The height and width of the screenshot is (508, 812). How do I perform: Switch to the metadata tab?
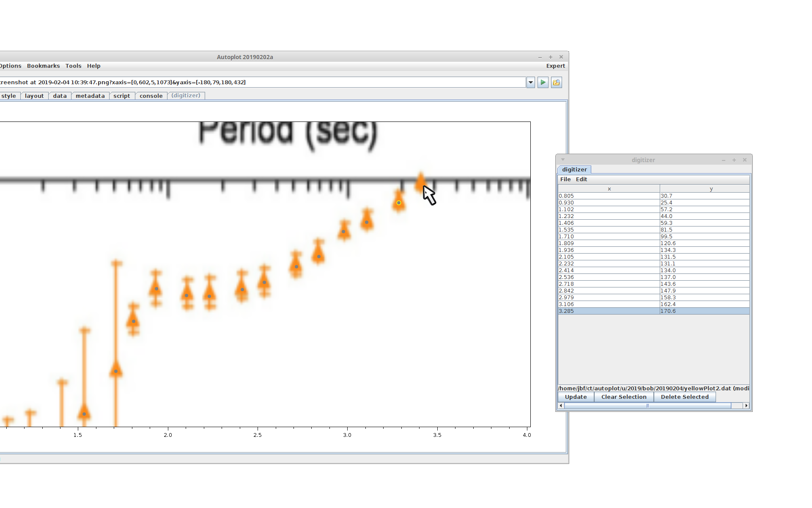tap(90, 96)
